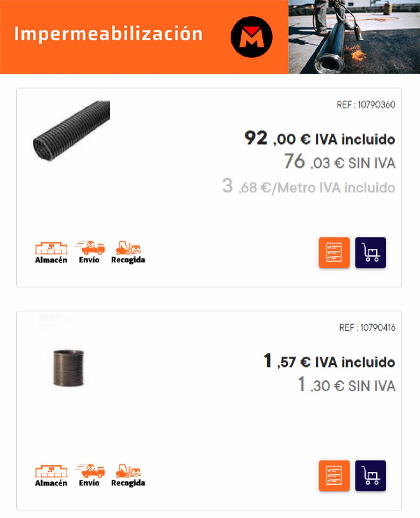Add product 10790416 to the checklist
Screen dimensions: 420x518
coord(334,476)
